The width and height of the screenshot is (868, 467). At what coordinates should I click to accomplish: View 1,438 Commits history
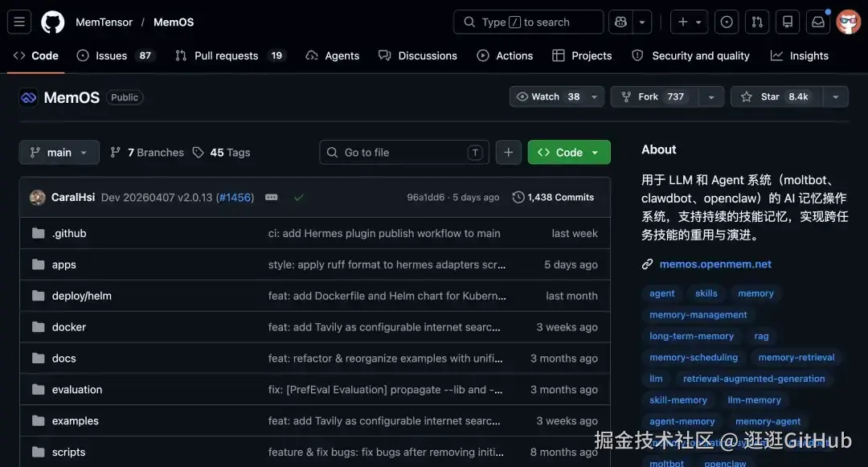click(553, 198)
